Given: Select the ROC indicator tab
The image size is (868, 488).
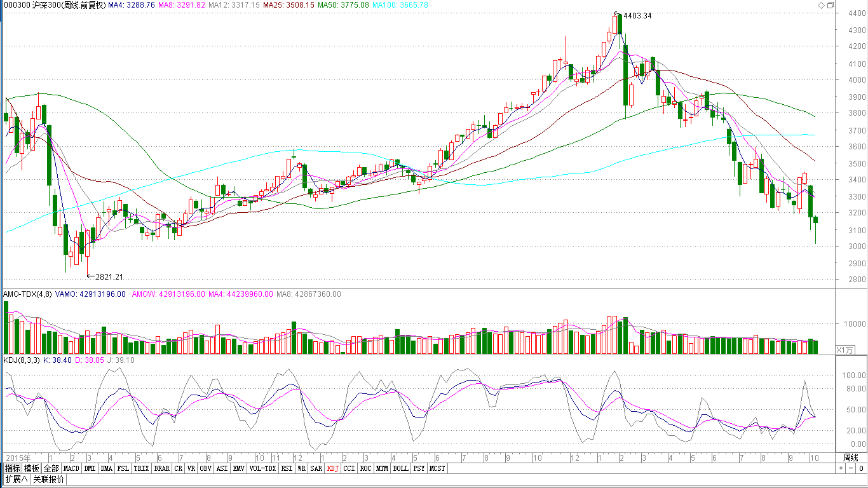Looking at the screenshot, I should [x=365, y=468].
